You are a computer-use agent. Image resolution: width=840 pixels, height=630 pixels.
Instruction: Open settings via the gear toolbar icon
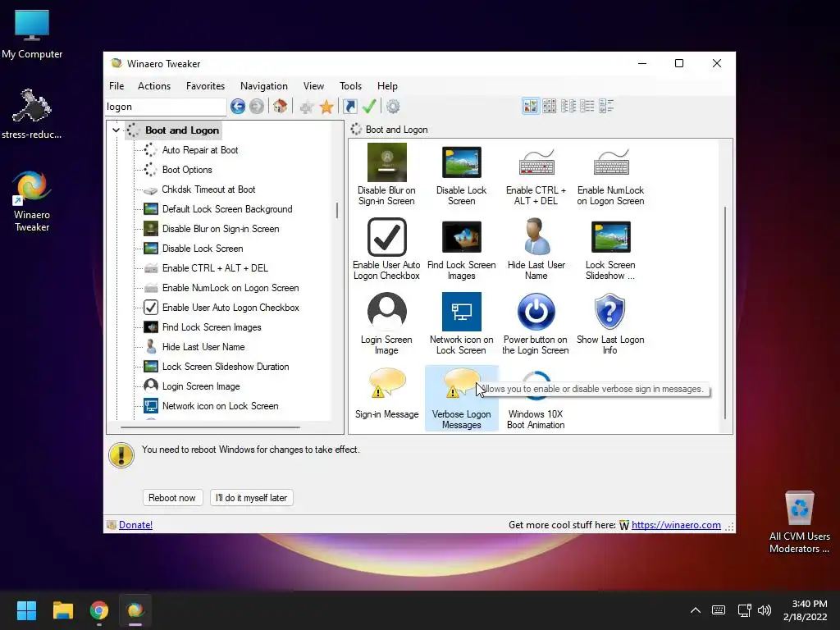393,107
